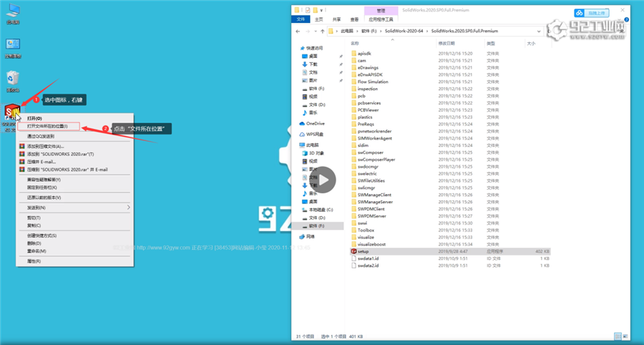The height and width of the screenshot is (345, 644).
Task: Select the Toolbox folder icon
Action: click(x=354, y=230)
